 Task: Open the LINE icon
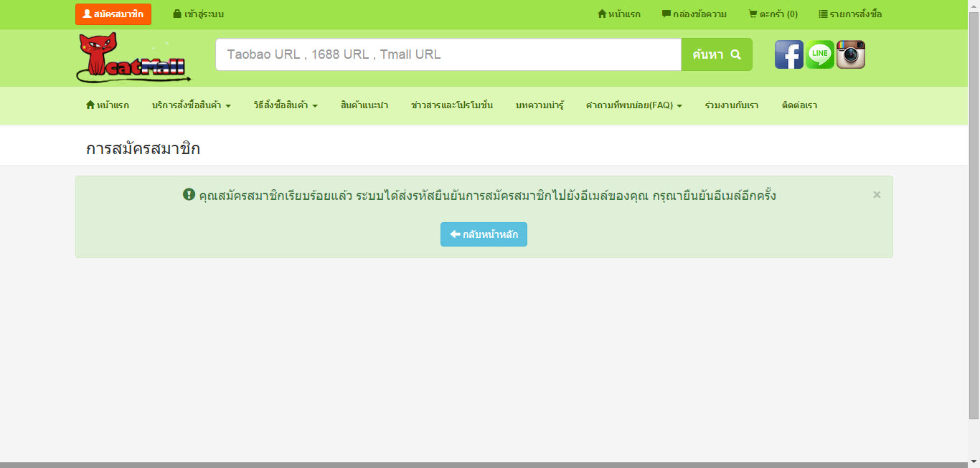point(820,54)
